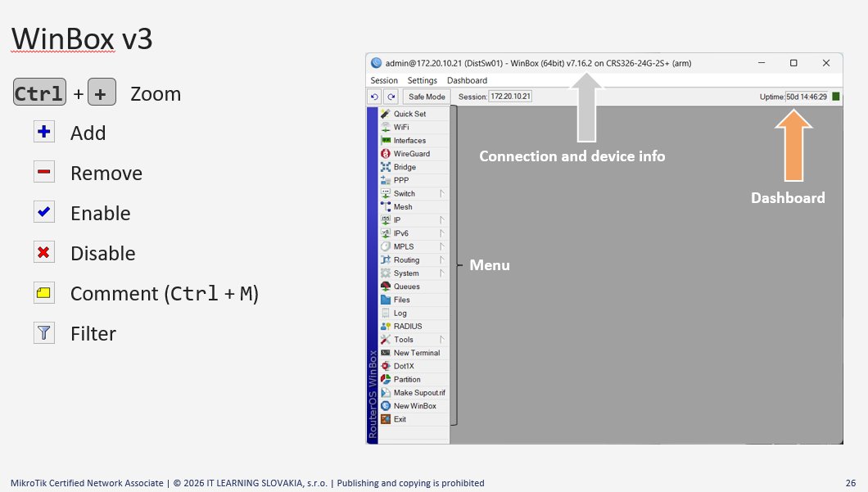The image size is (868, 492).
Task: Click the WireGuard red icon
Action: pyautogui.click(x=386, y=153)
